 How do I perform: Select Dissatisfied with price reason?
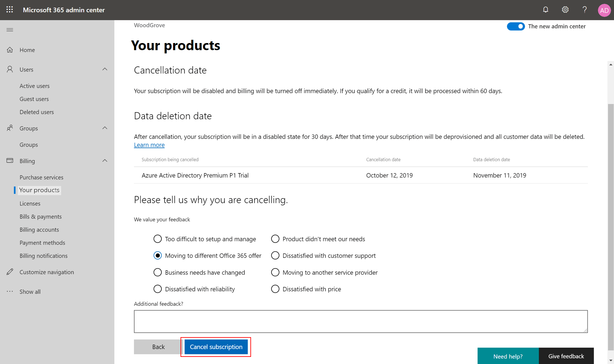[x=275, y=289]
